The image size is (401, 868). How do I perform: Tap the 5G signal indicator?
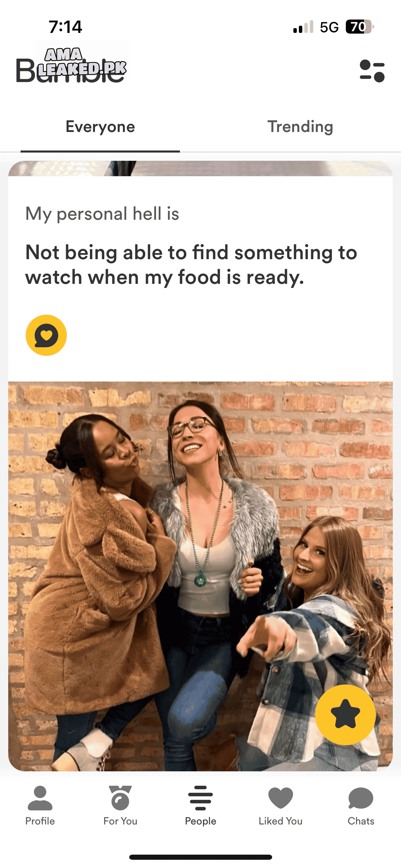[329, 27]
